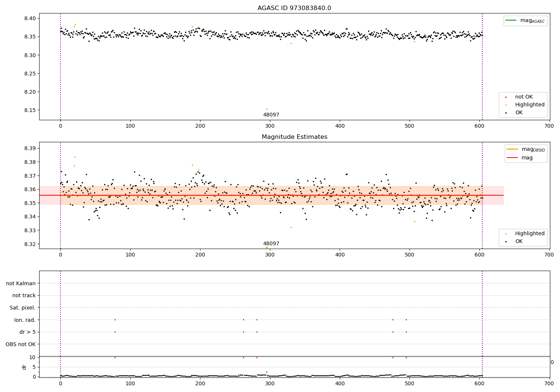The width and height of the screenshot is (560, 392).
Task: Click the 8.36 tick on middle panel
Action: pyautogui.click(x=30, y=189)
